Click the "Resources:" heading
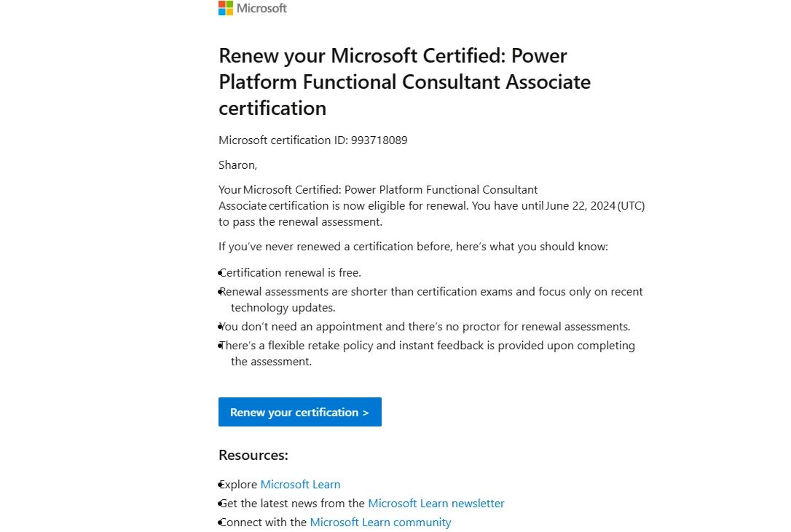Screen dimensions: 791x532 (253, 456)
